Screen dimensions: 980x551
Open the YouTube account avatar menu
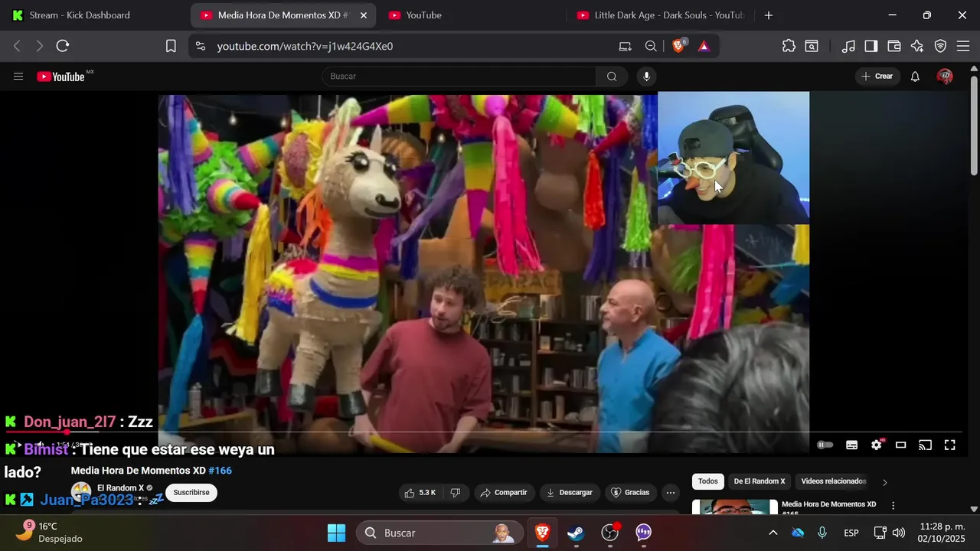click(x=946, y=77)
